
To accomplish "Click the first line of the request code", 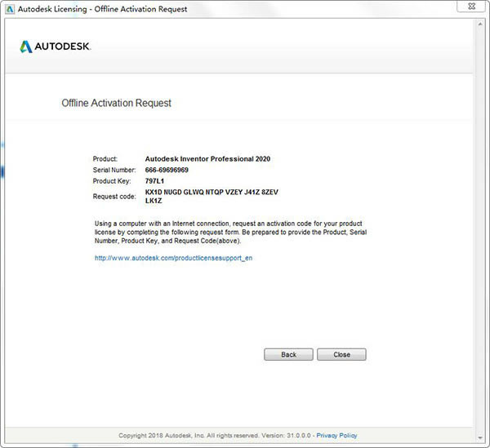I will [212, 192].
